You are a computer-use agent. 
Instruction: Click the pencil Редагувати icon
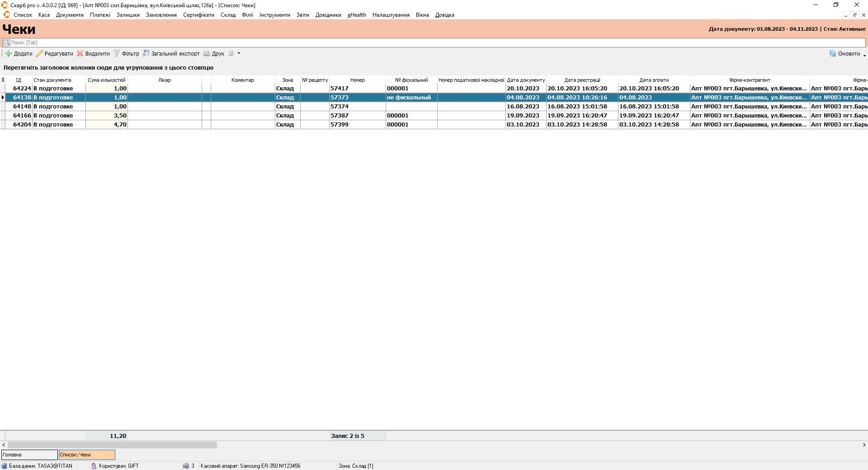point(39,53)
